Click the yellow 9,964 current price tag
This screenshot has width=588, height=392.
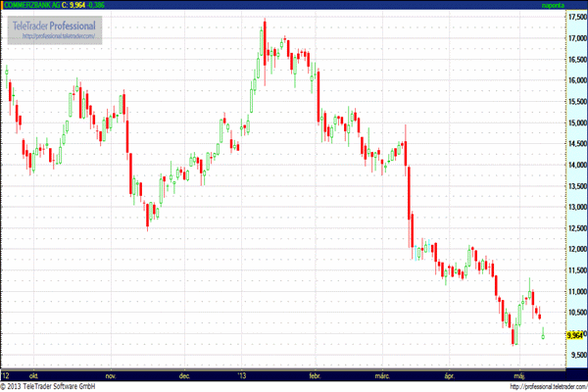click(x=550, y=334)
